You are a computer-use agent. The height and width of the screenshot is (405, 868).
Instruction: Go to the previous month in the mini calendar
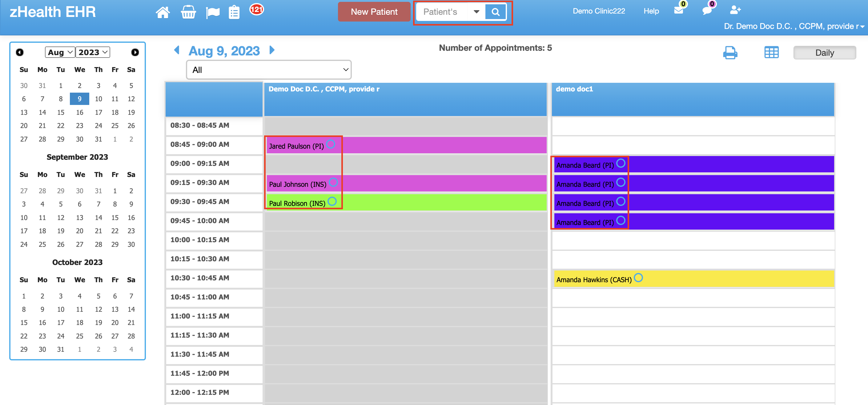tap(19, 52)
